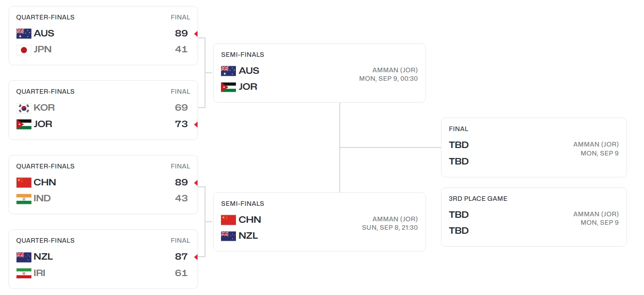Click the Iran flag icon

(x=23, y=273)
